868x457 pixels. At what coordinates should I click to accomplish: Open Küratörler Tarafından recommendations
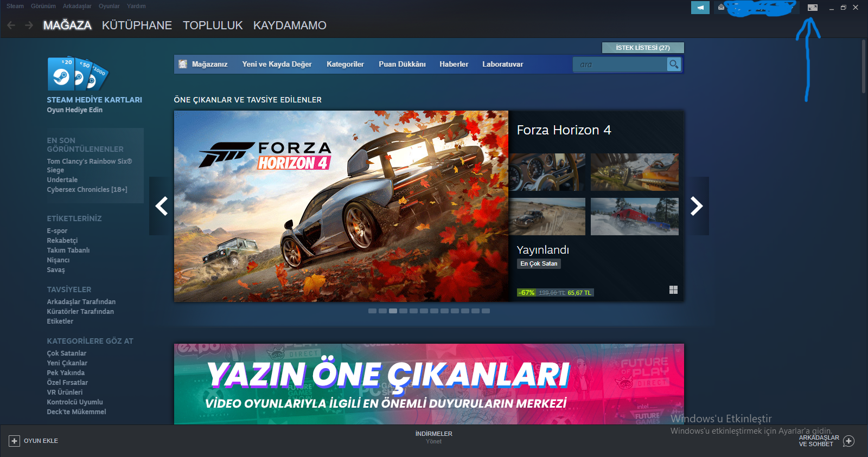(80, 312)
